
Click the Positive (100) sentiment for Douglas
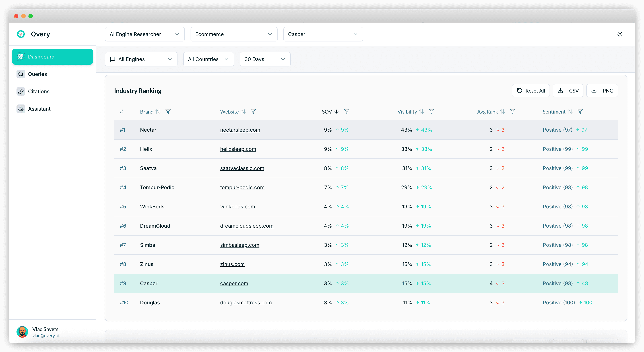click(x=559, y=303)
